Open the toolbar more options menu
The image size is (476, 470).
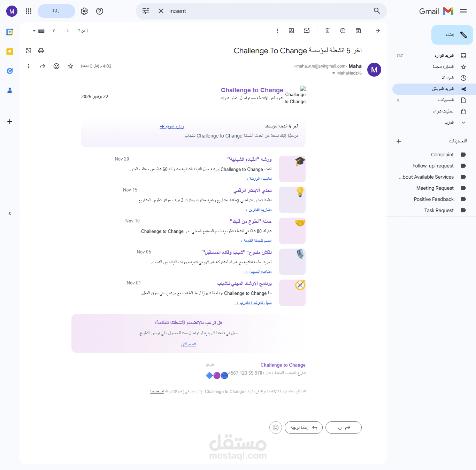click(277, 31)
